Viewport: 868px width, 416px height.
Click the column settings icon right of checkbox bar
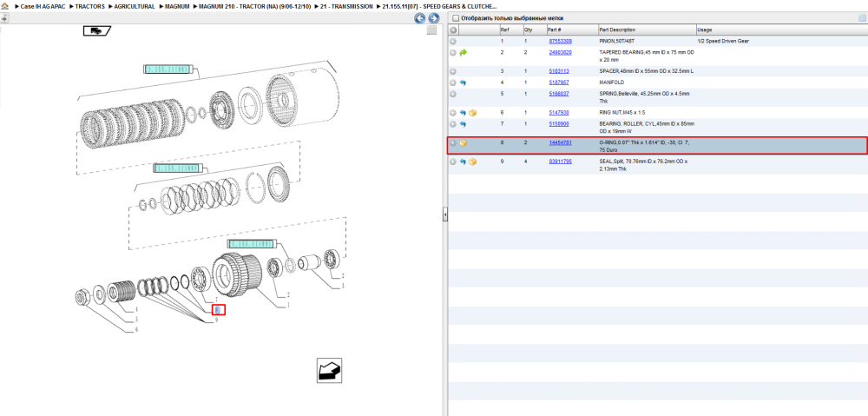(862, 18)
